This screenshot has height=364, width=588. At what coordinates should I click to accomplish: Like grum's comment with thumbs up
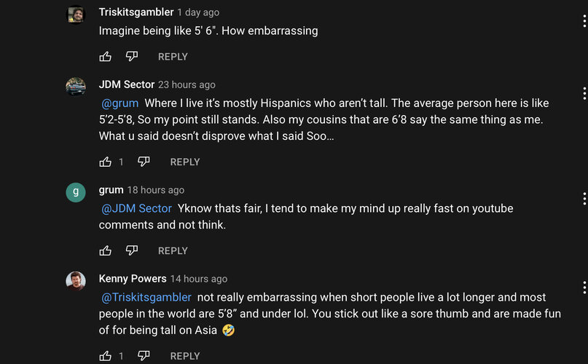[106, 250]
